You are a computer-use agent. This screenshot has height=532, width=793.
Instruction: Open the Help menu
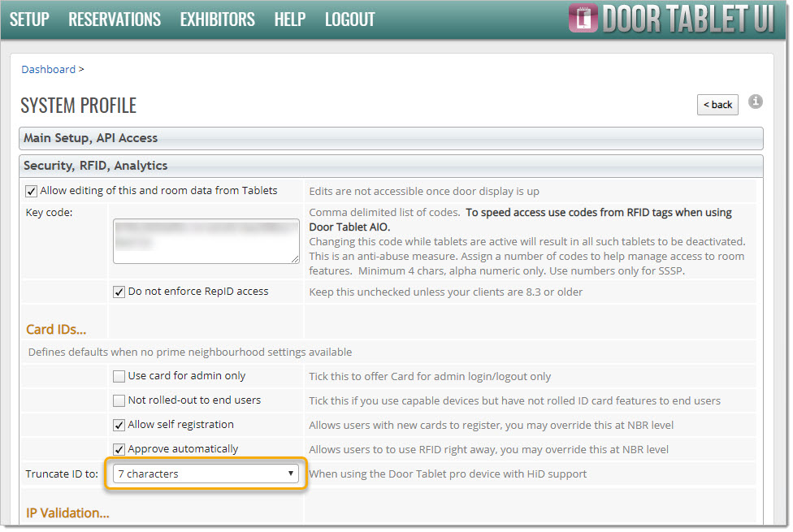(x=290, y=19)
